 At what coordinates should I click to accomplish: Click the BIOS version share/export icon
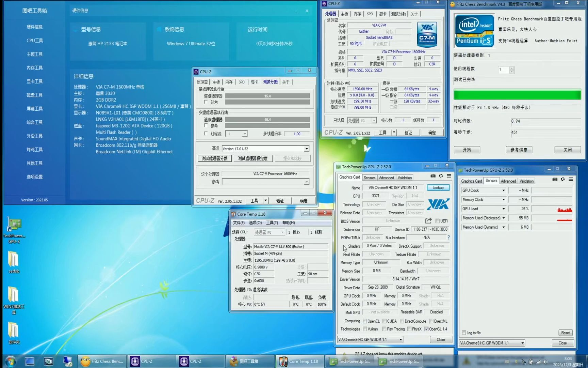pos(428,221)
